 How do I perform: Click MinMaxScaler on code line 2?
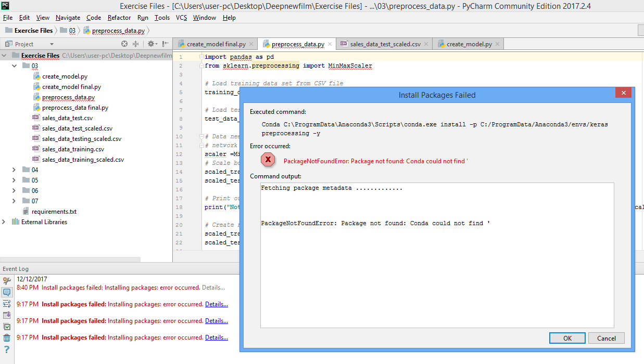click(350, 66)
